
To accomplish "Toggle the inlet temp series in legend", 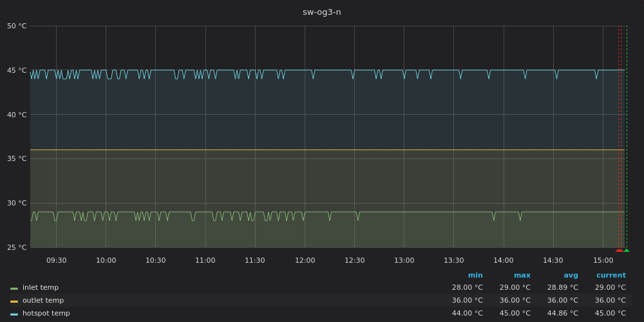I will tap(41, 288).
